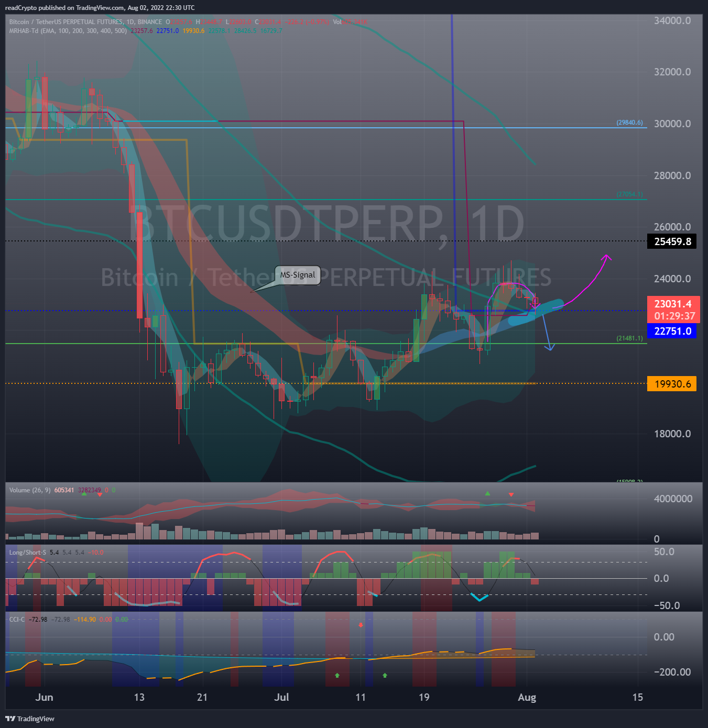Viewport: 708px width, 728px height.
Task: Click the 0.00 CCI axis label
Action: coord(664,637)
